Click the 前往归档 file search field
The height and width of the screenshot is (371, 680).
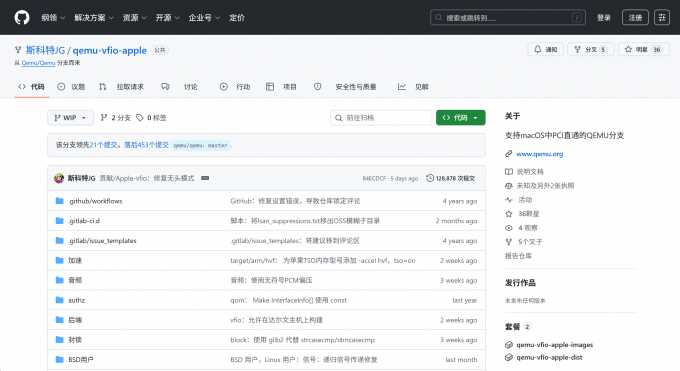click(381, 118)
